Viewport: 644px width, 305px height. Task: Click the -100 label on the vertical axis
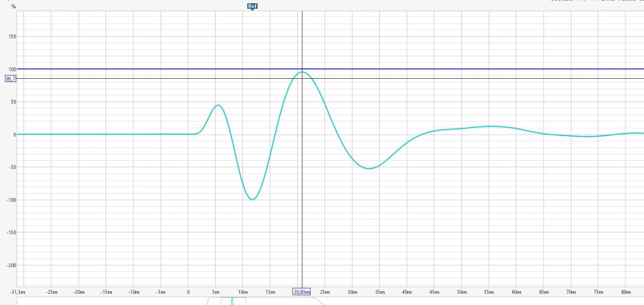point(10,200)
